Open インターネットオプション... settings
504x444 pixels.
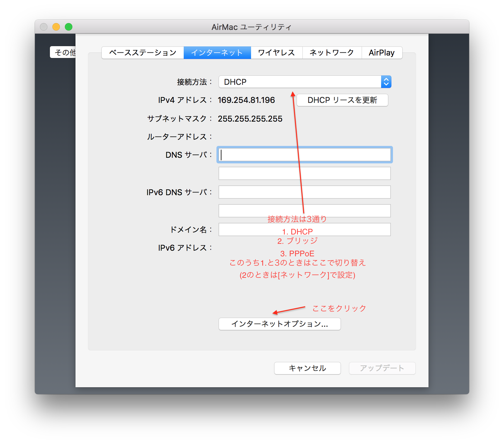280,324
